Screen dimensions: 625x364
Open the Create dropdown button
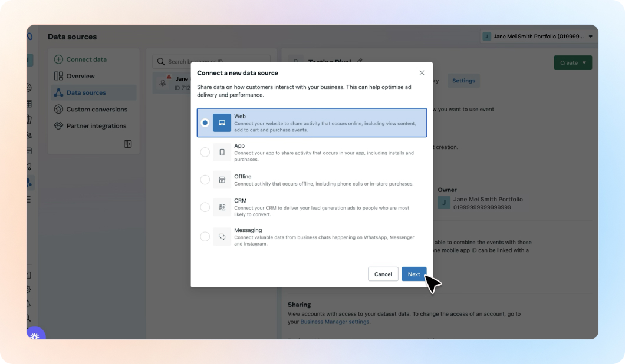point(573,62)
